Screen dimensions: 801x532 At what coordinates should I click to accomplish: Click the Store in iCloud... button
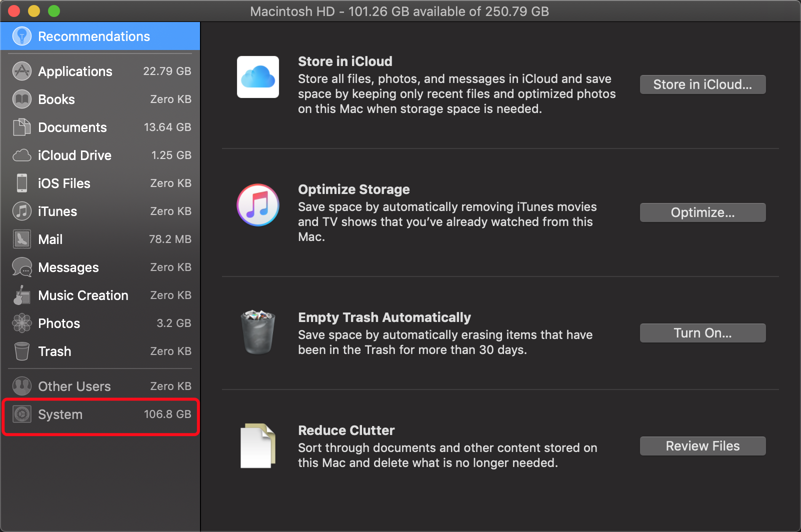(702, 84)
